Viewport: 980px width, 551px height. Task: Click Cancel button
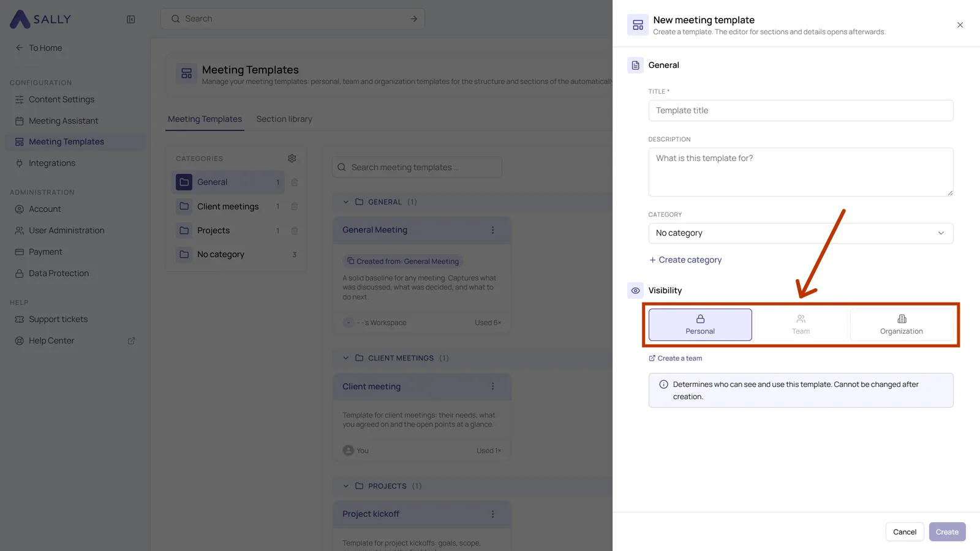905,532
